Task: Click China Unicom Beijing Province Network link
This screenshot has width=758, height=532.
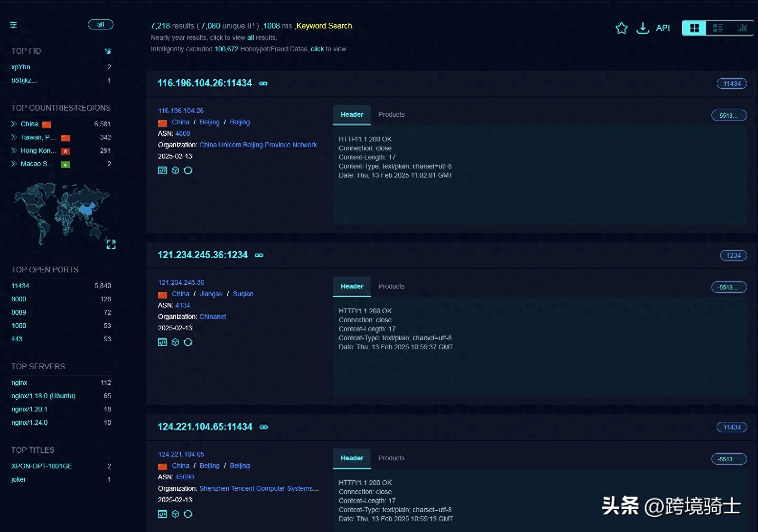Action: pyautogui.click(x=258, y=145)
